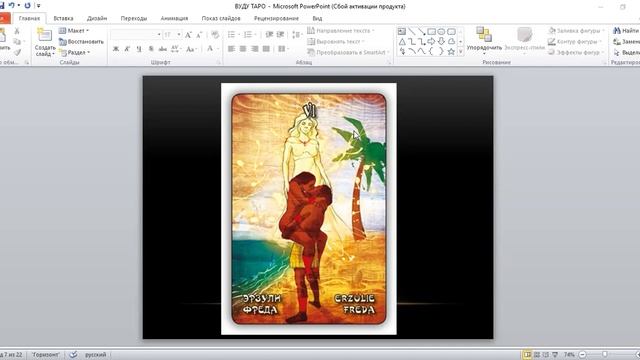Select the rectangle shape in gallery
Viewport: 640px width, 360px height.
431,31
